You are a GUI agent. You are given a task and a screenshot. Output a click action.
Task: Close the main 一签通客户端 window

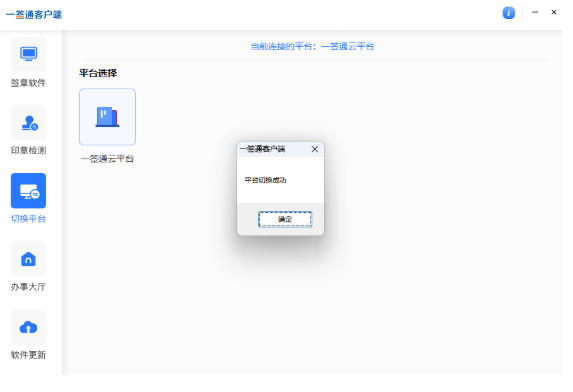click(x=554, y=12)
